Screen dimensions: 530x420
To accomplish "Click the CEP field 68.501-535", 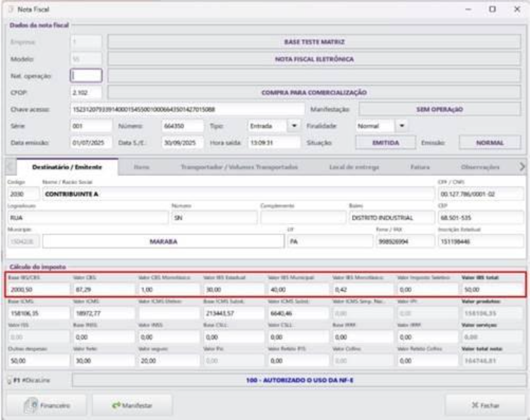I will (481, 218).
